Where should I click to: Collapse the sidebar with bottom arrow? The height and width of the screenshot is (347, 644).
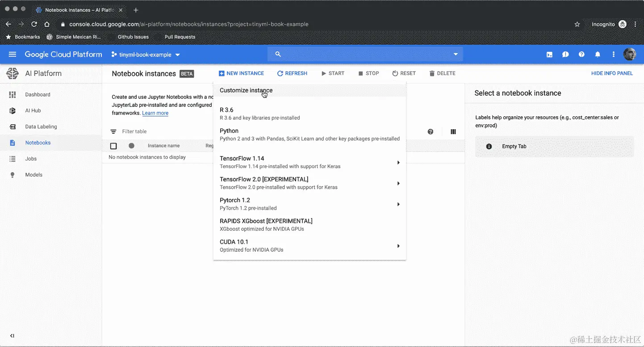[x=12, y=336]
